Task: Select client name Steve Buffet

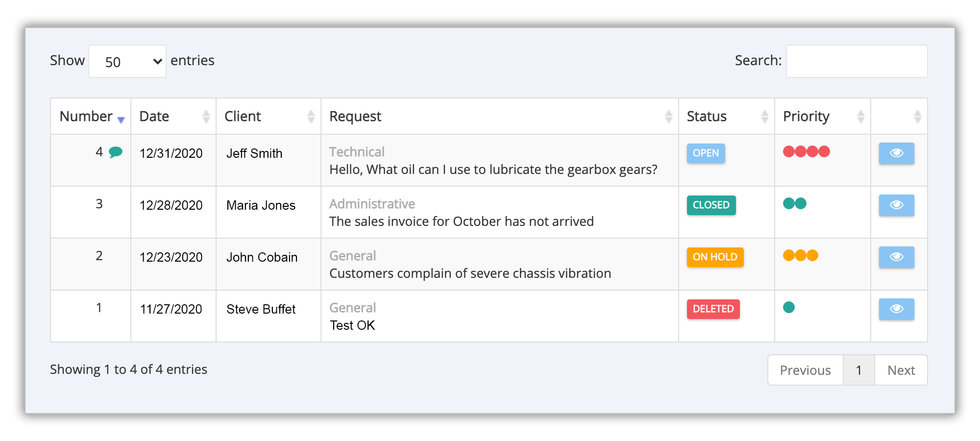Action: pos(261,309)
